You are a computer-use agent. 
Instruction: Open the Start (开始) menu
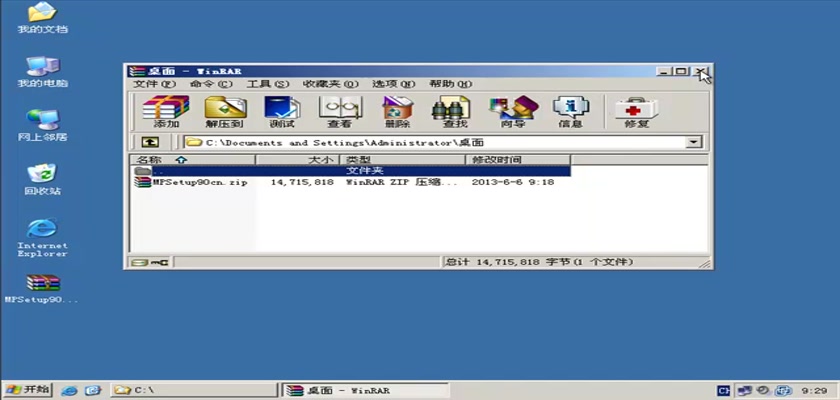click(27, 389)
